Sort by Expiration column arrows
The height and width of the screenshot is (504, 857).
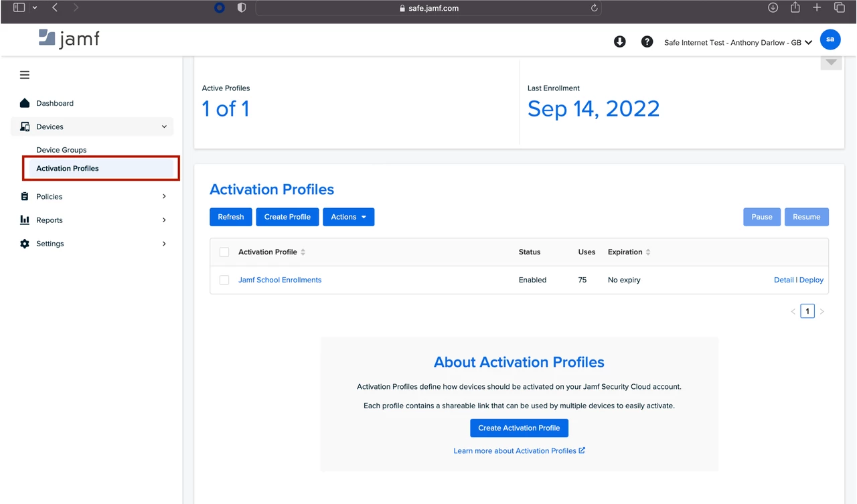[648, 252]
